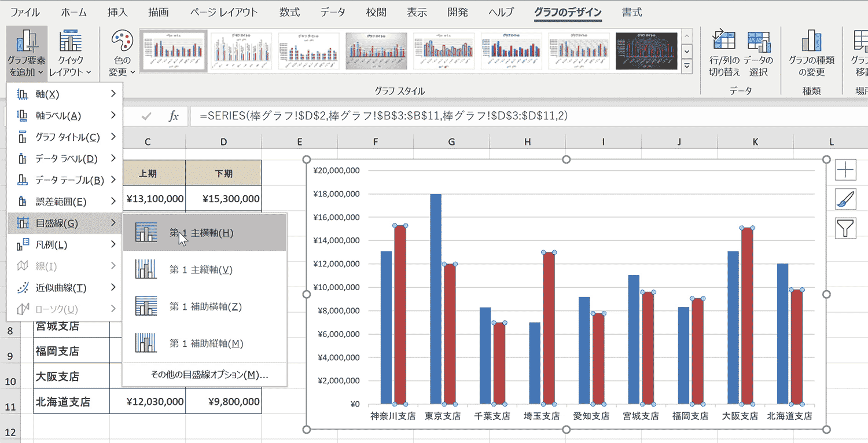Click the 上期 header cell
The height and width of the screenshot is (443, 868).
[148, 173]
